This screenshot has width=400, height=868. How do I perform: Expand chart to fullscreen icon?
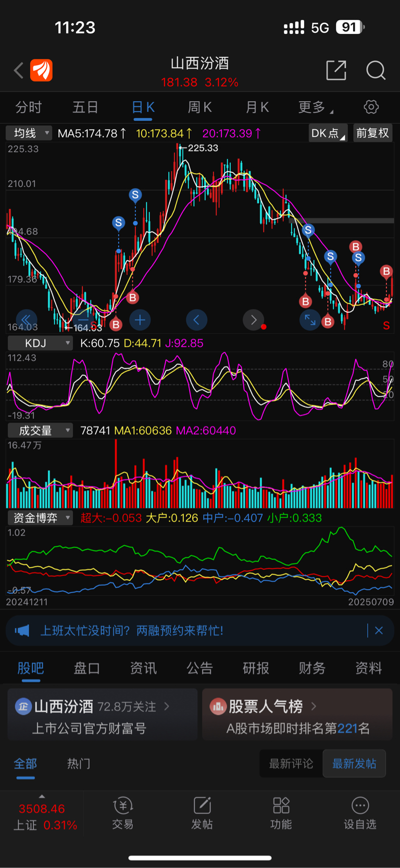coord(310,320)
